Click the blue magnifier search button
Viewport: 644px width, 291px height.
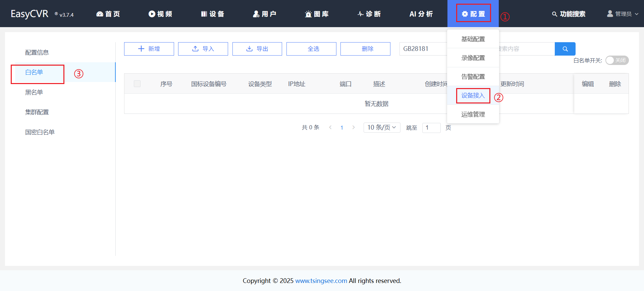(565, 49)
